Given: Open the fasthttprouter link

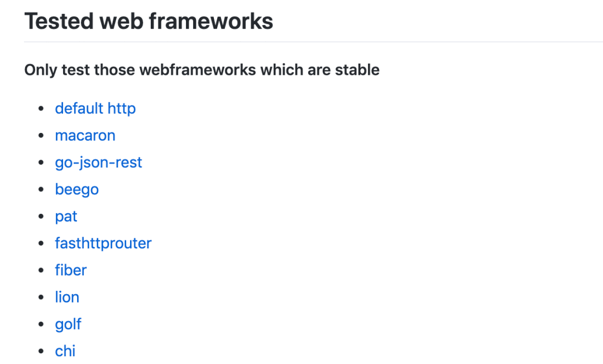Looking at the screenshot, I should point(103,243).
